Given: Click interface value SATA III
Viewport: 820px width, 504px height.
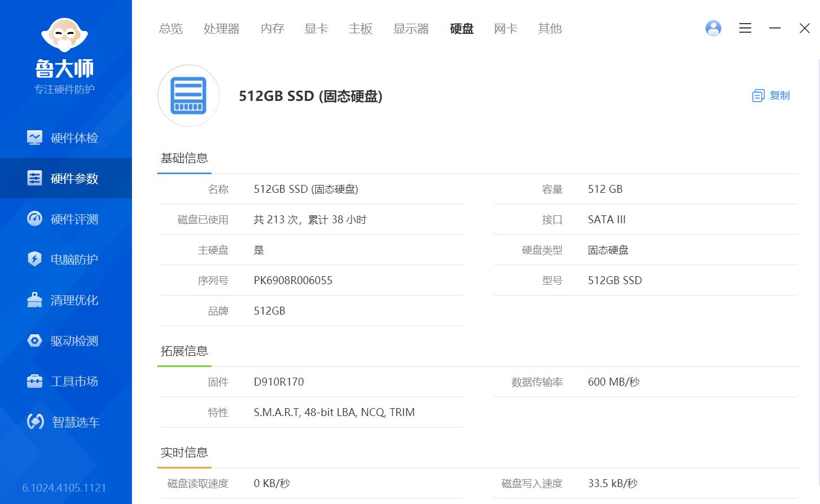Looking at the screenshot, I should [x=607, y=219].
